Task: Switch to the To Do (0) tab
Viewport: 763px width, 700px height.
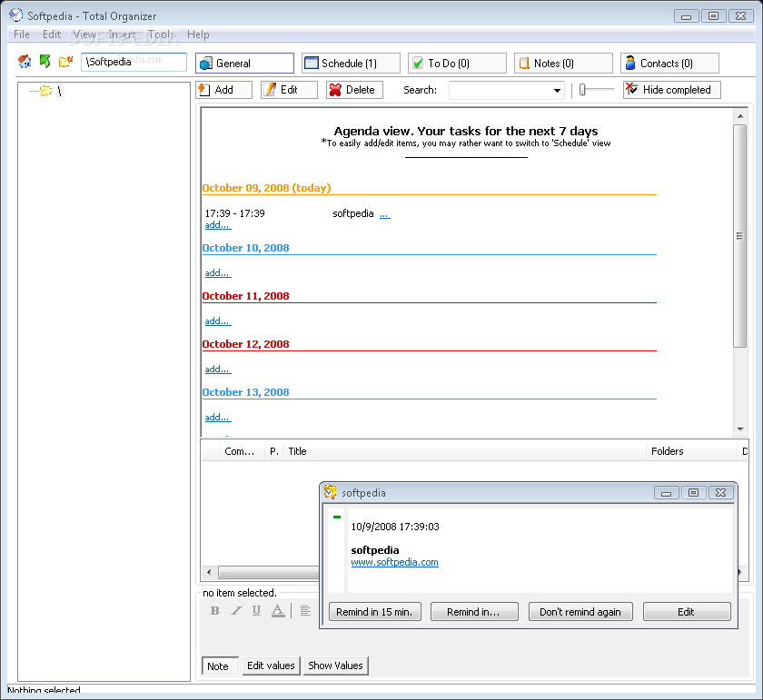Action: pyautogui.click(x=457, y=64)
